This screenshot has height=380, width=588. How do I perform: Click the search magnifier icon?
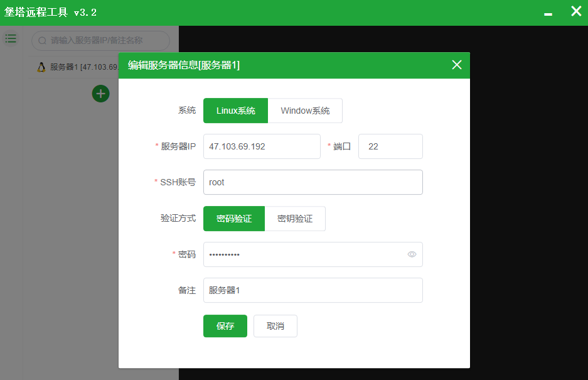[x=41, y=40]
